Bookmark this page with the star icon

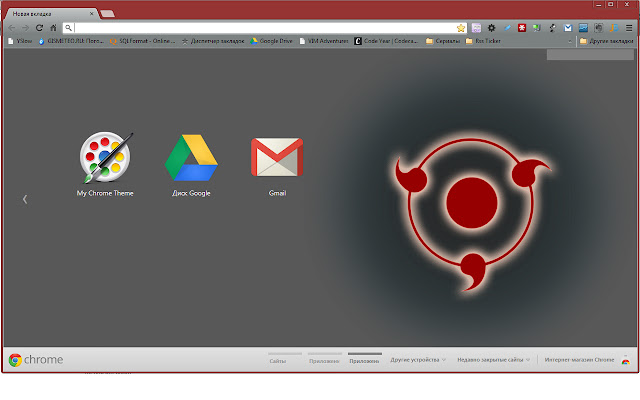[461, 28]
